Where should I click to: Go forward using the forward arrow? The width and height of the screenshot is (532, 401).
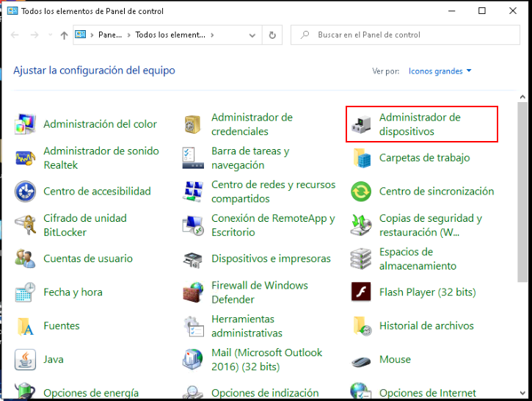34,35
